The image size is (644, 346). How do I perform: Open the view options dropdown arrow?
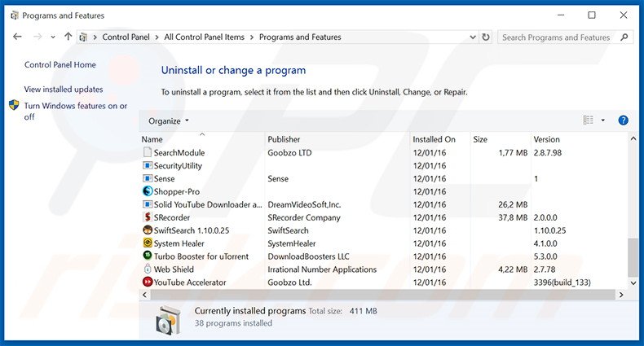pos(603,120)
